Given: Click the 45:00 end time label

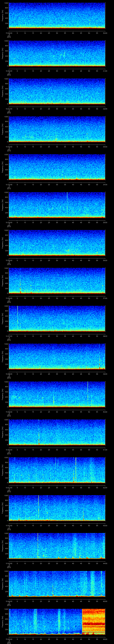Looking at the screenshot, I should (105, 601).
